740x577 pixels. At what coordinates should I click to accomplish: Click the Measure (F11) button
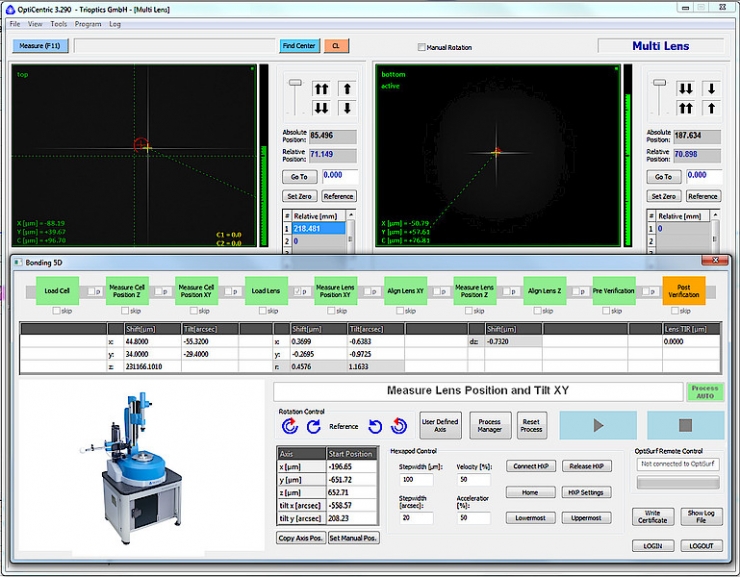(x=40, y=46)
